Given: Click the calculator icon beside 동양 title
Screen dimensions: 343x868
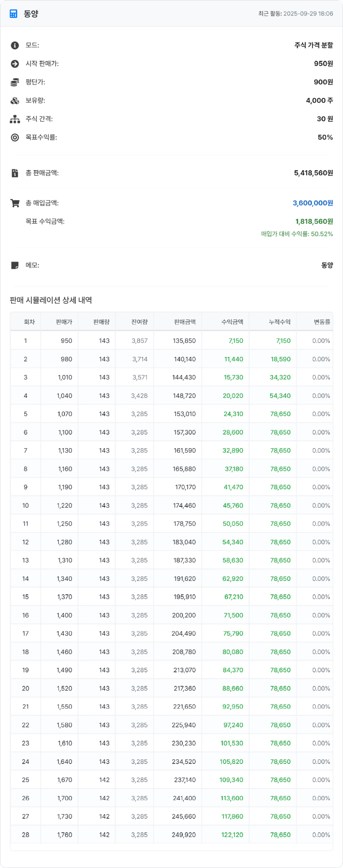Looking at the screenshot, I should pyautogui.click(x=14, y=13).
